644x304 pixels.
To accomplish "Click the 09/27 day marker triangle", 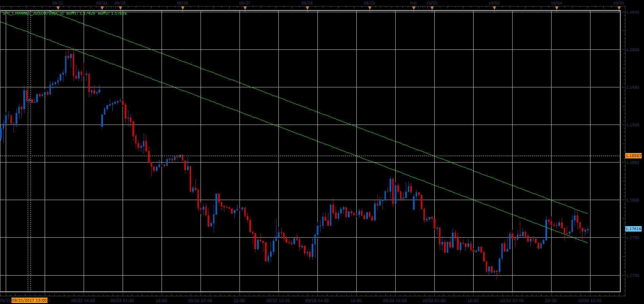I will click(245, 8).
